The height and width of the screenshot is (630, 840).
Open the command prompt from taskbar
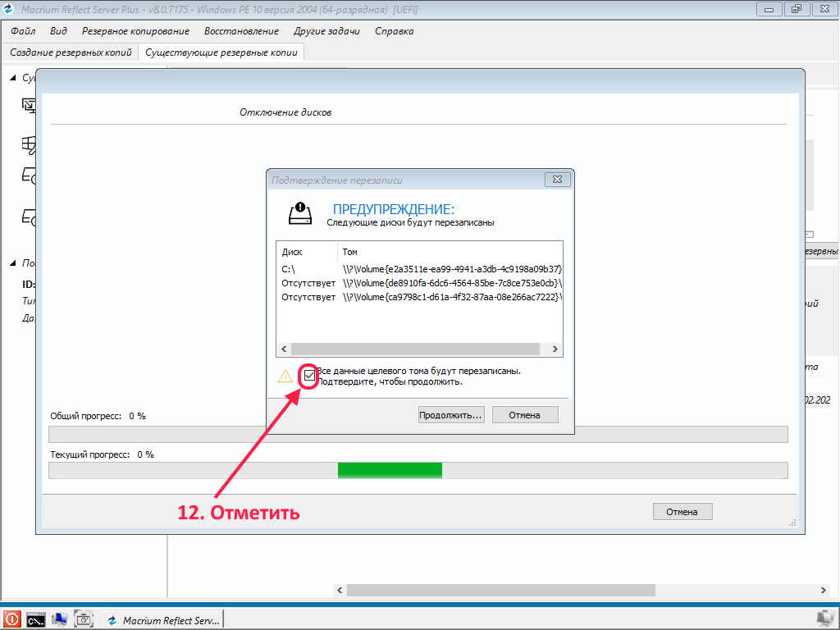coord(36,620)
